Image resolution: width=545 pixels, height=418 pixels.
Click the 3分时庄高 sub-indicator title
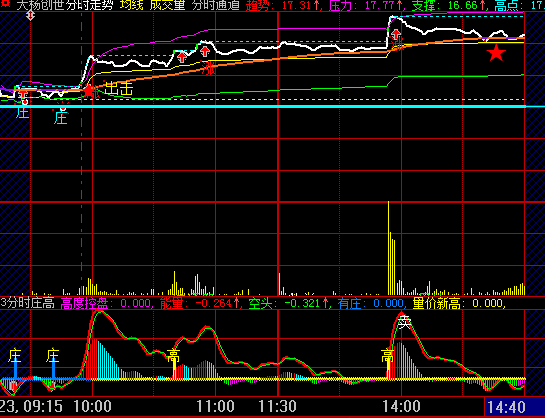[x=27, y=303]
